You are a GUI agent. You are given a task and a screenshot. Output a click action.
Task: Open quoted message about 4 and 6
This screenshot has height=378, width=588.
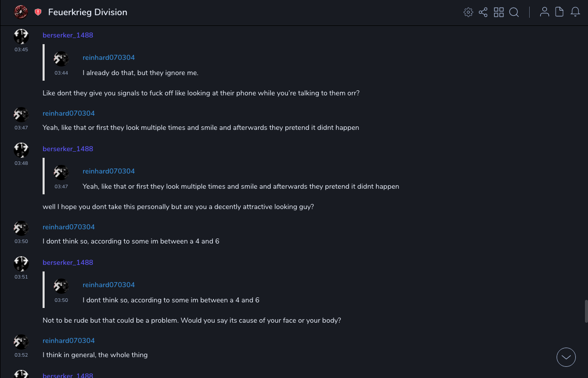pos(171,300)
